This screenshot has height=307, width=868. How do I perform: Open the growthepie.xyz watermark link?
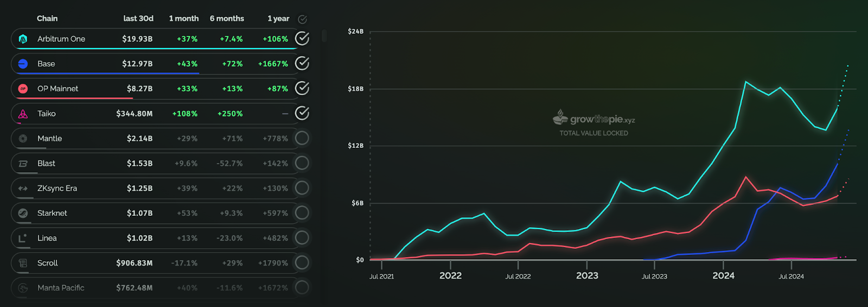[594, 118]
